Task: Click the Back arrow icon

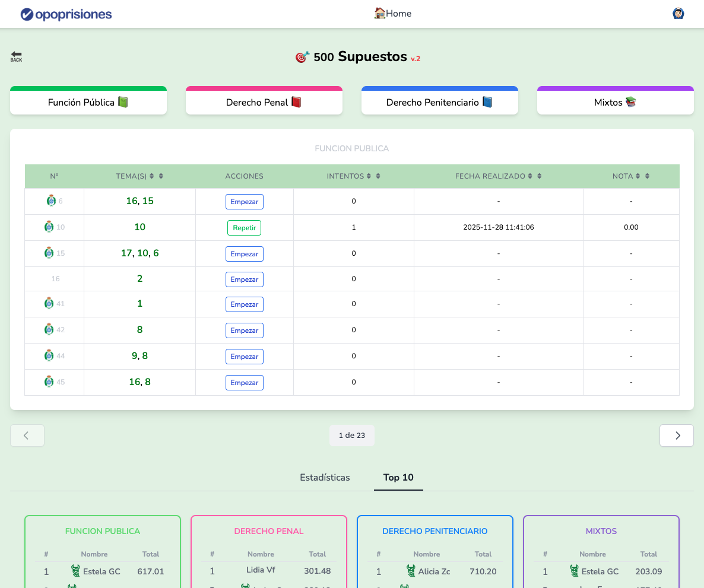Action: (x=16, y=56)
